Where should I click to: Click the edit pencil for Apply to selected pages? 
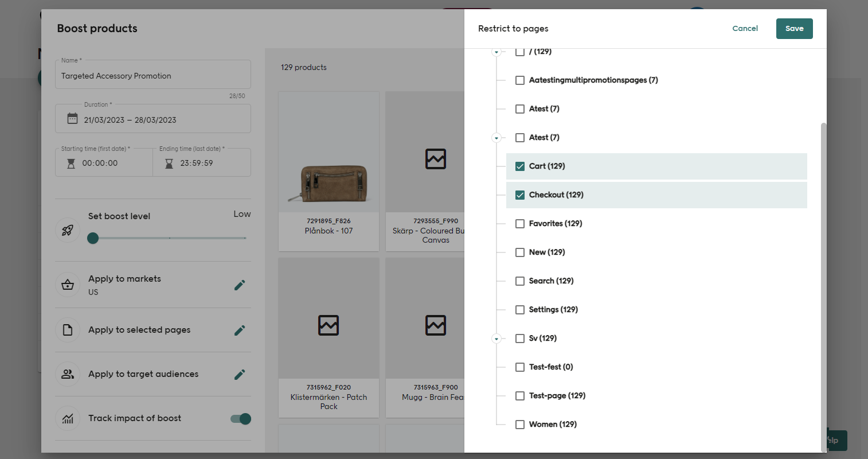tap(240, 330)
